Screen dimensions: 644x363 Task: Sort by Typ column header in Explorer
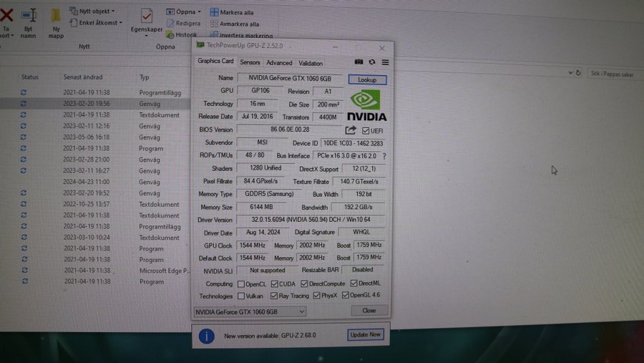click(144, 77)
